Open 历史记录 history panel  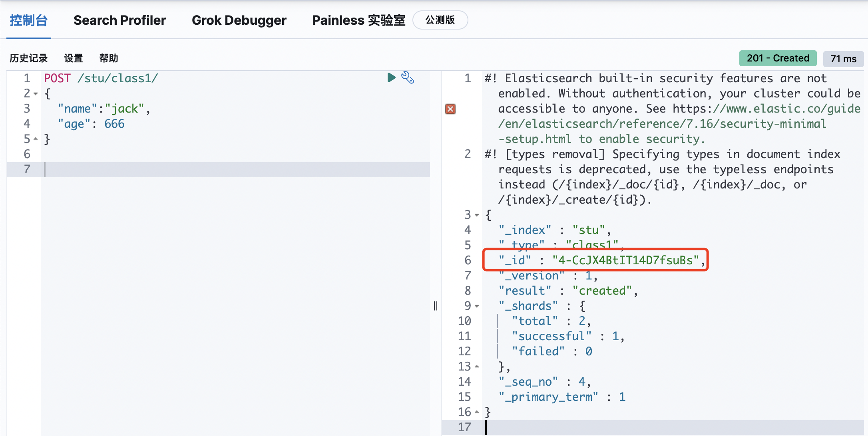click(x=29, y=58)
